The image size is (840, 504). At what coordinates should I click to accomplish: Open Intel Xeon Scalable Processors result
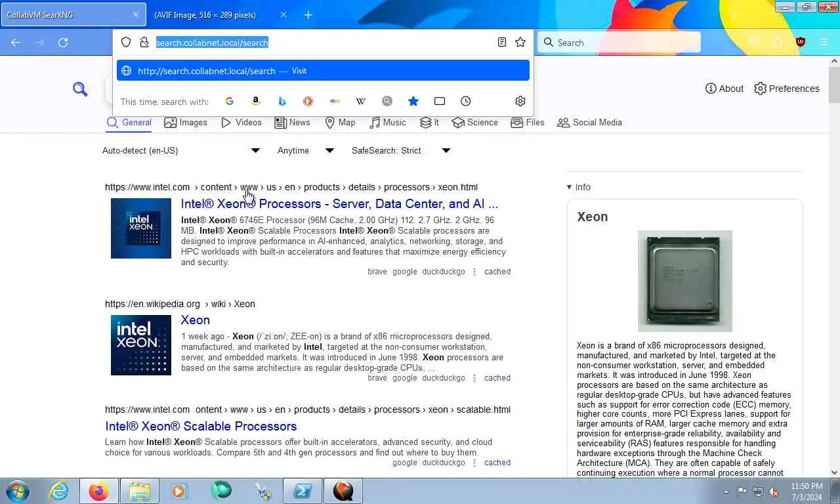click(201, 427)
